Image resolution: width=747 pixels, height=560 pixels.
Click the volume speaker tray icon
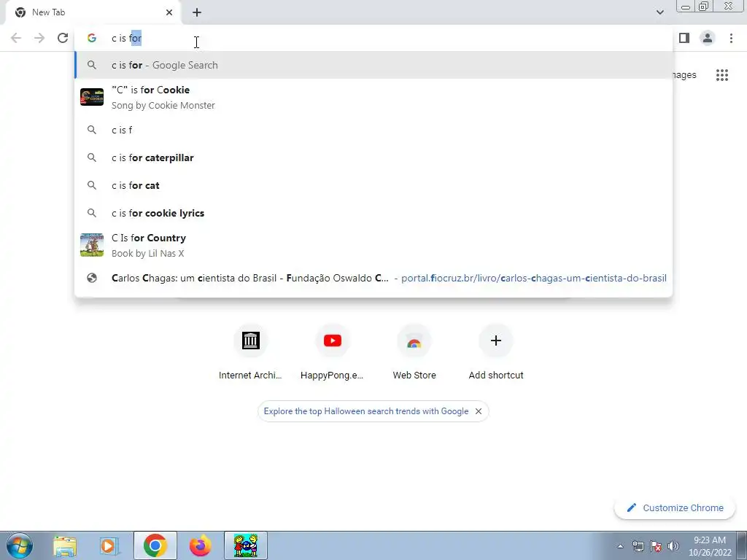pos(673,546)
